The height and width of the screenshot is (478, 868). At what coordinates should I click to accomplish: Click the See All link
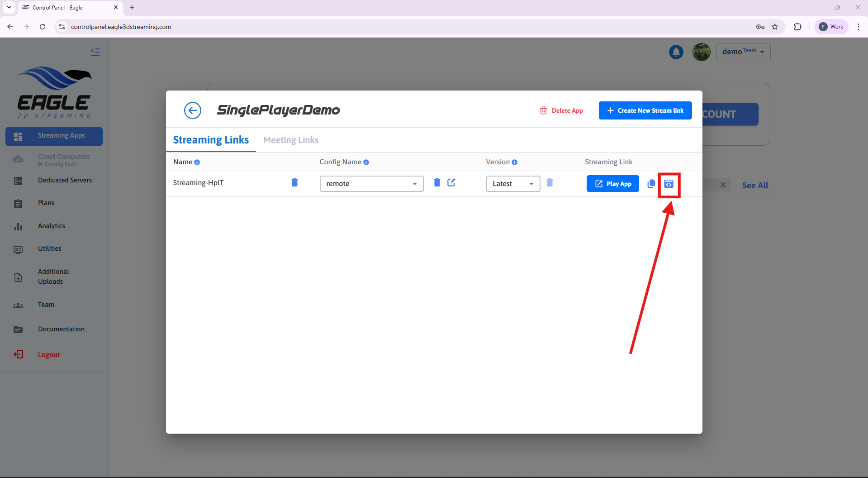click(755, 185)
